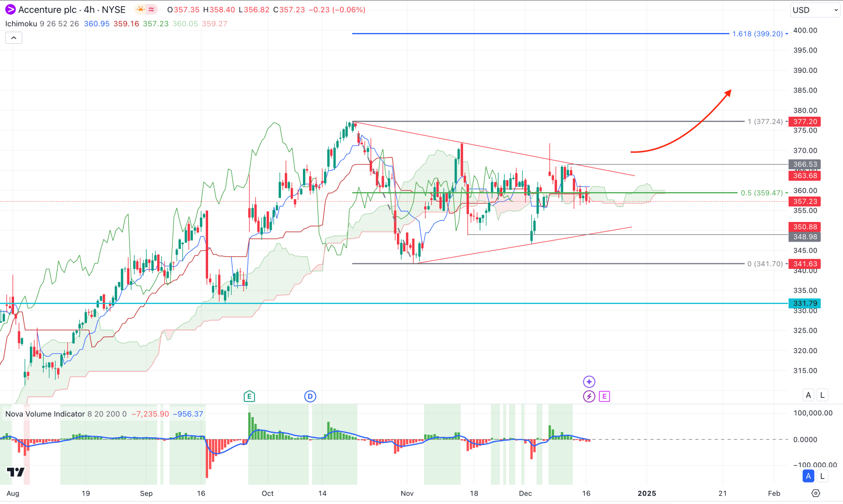
Task: Click the 348.98 price label
Action: point(805,237)
